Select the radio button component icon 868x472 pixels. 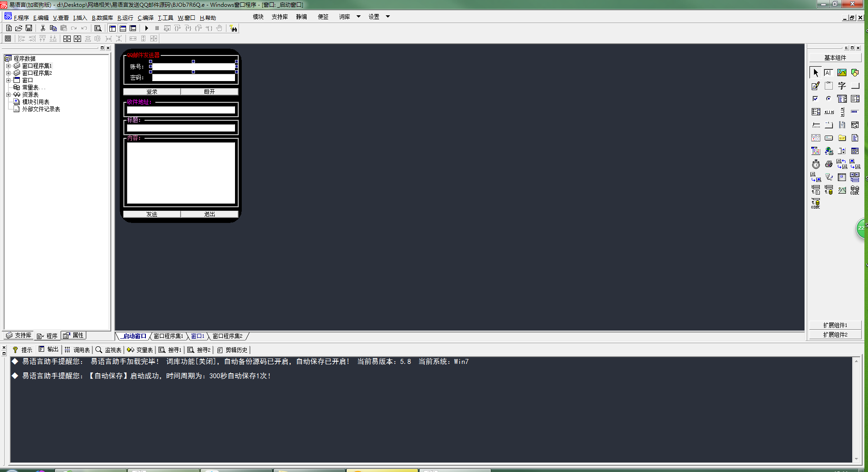(x=828, y=99)
